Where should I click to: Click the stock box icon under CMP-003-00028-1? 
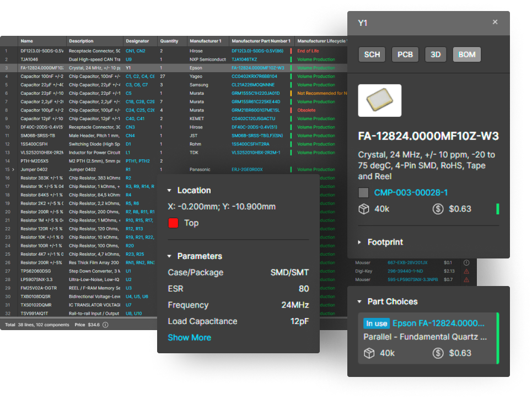click(363, 209)
